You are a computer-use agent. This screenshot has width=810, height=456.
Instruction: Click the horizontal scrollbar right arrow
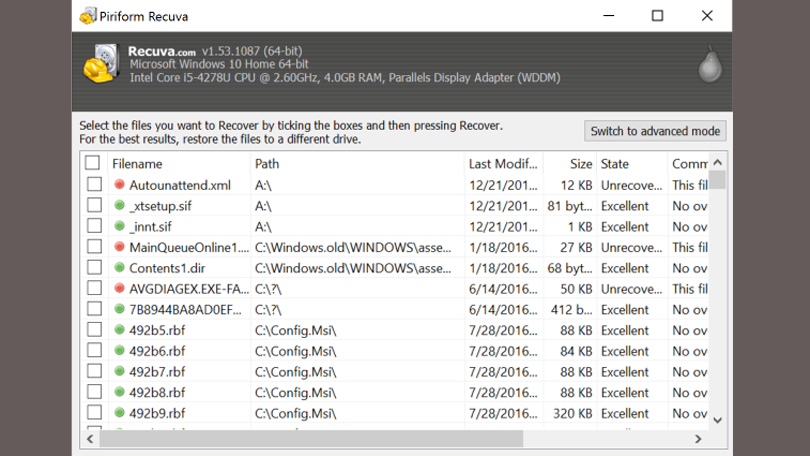point(699,439)
